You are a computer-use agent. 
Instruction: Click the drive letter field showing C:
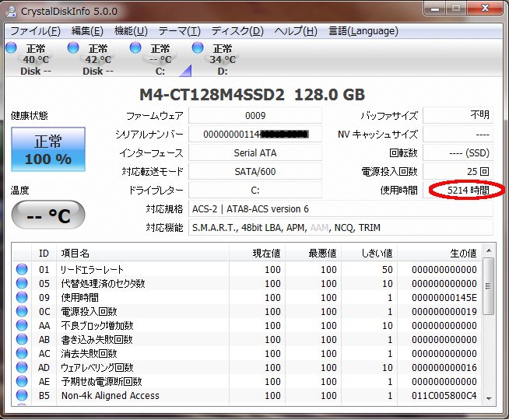click(x=255, y=190)
